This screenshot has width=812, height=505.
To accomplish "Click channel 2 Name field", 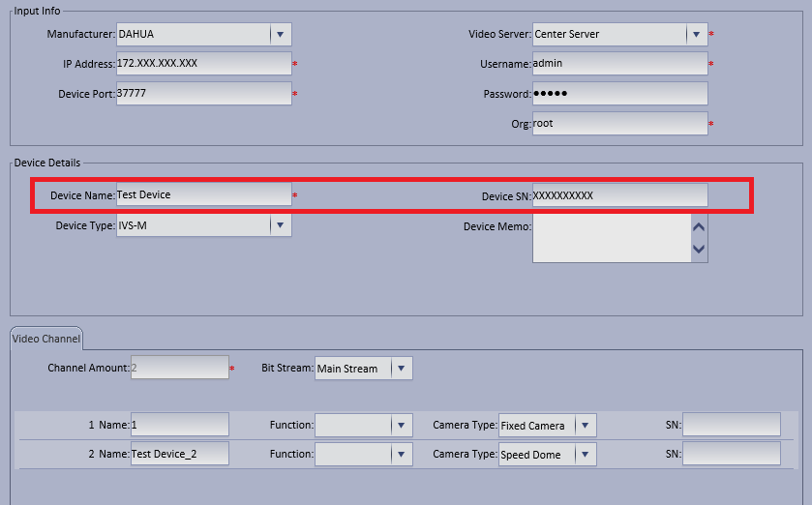I will pyautogui.click(x=179, y=455).
